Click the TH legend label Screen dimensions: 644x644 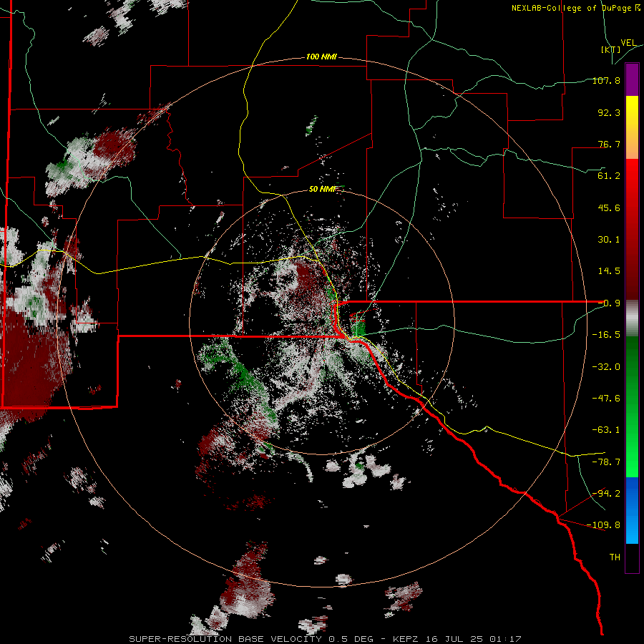(615, 557)
